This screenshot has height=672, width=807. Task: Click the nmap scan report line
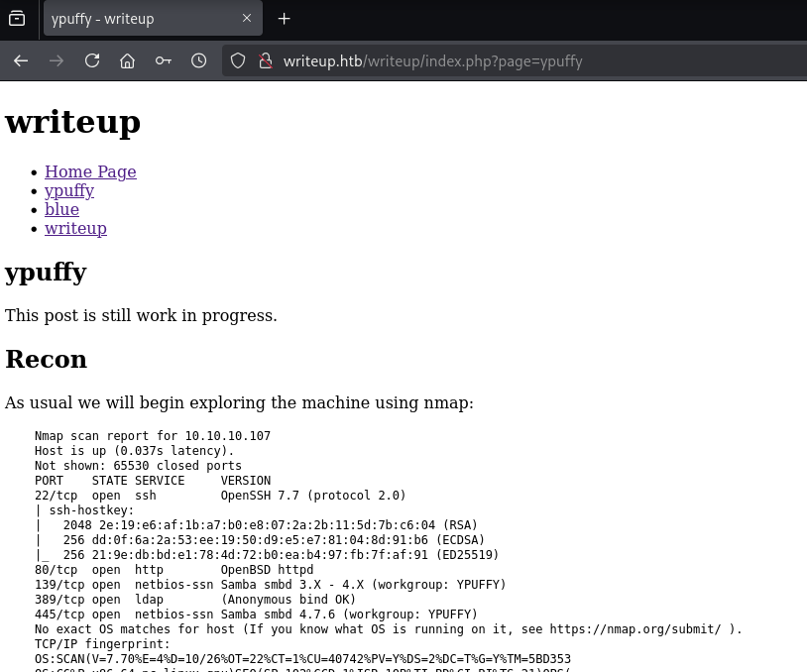point(152,436)
